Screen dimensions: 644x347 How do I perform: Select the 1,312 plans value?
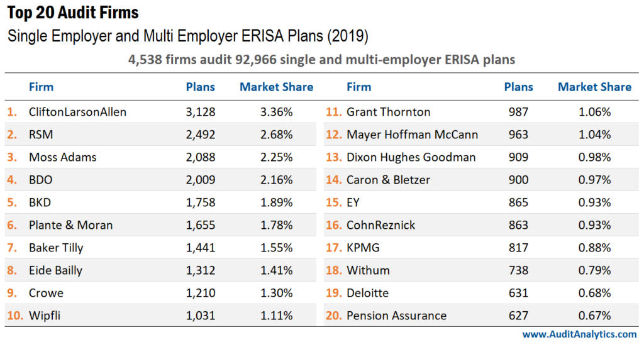point(201,270)
